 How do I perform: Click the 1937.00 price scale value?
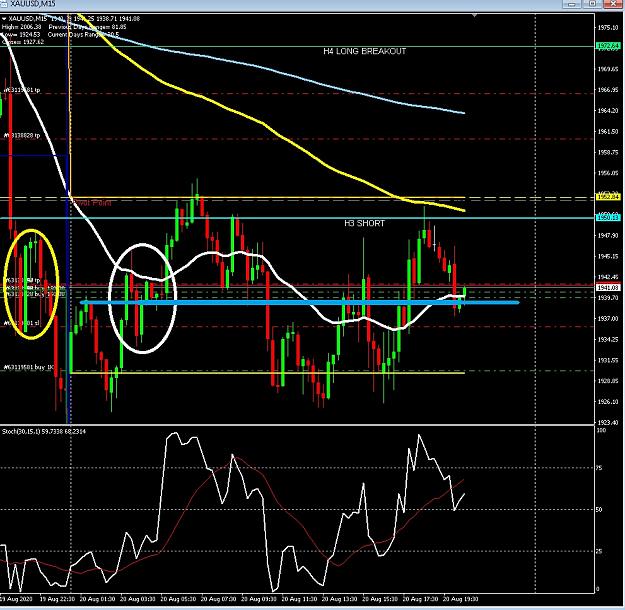tap(608, 319)
